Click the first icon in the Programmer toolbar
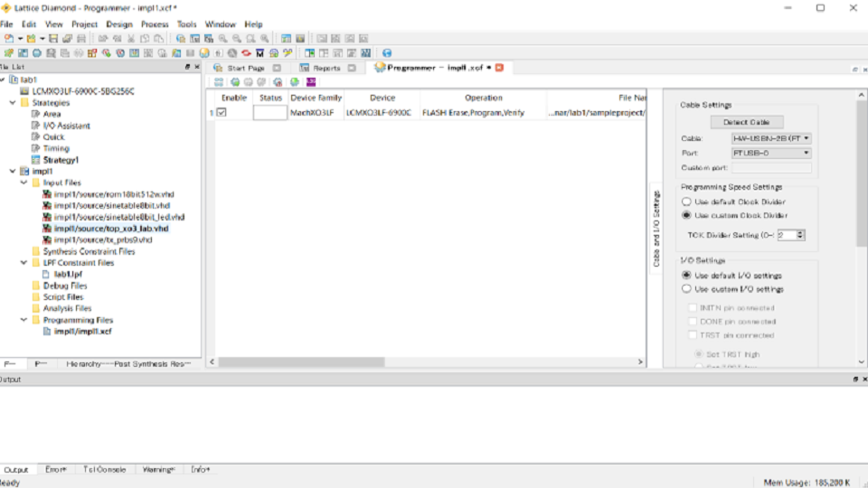Viewport: 868px width, 488px height. point(219,82)
